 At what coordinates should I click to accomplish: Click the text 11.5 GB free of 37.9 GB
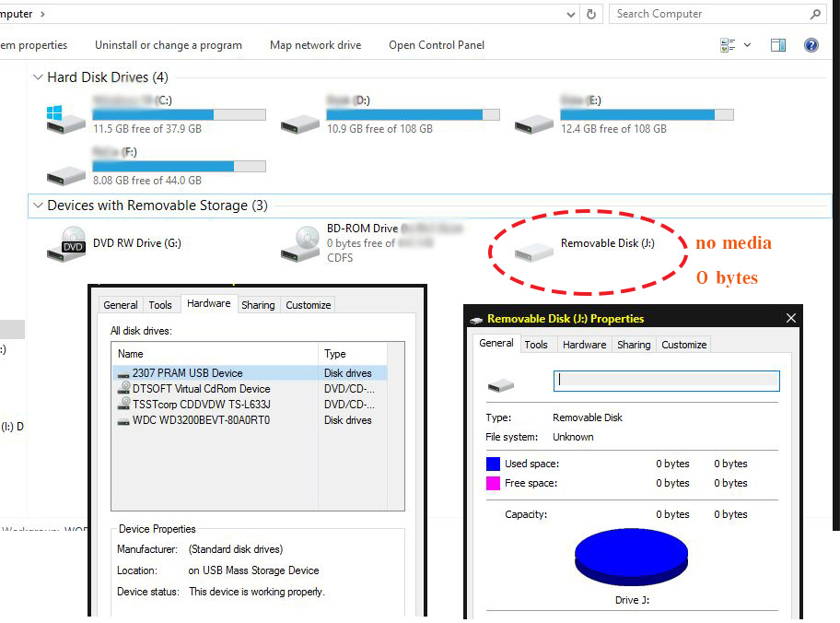pos(147,129)
